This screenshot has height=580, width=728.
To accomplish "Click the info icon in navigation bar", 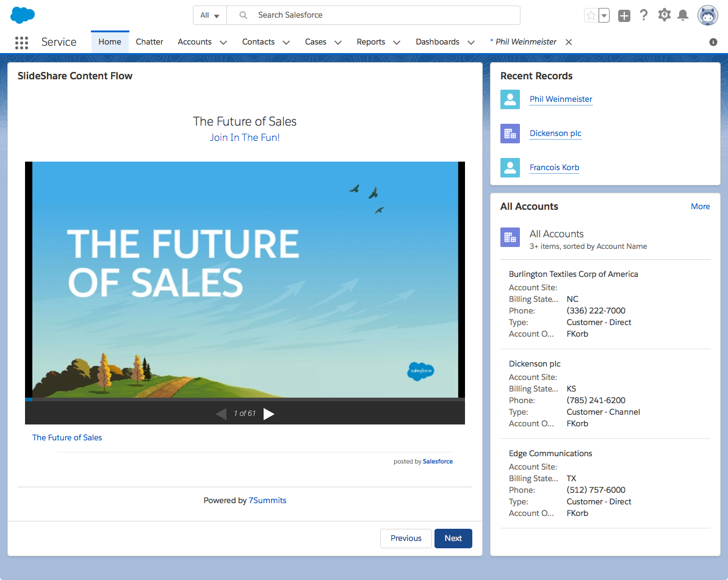I will (713, 42).
